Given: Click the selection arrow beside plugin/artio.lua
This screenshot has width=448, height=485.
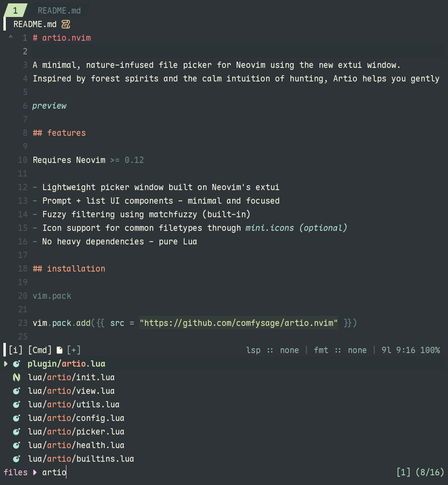Looking at the screenshot, I should click(6, 364).
